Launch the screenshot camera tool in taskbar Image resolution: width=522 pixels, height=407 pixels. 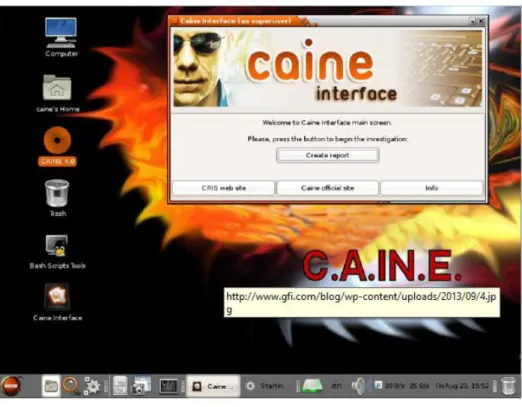point(142,386)
